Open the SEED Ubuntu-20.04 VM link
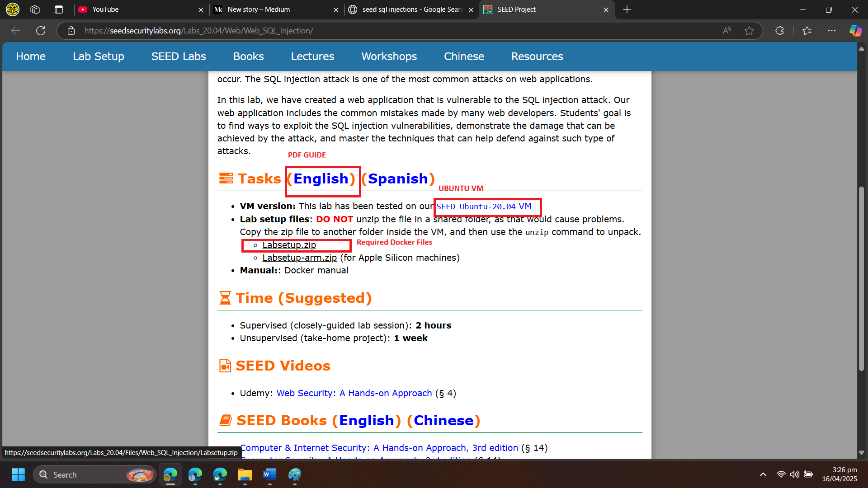The image size is (868, 488). pos(484,206)
